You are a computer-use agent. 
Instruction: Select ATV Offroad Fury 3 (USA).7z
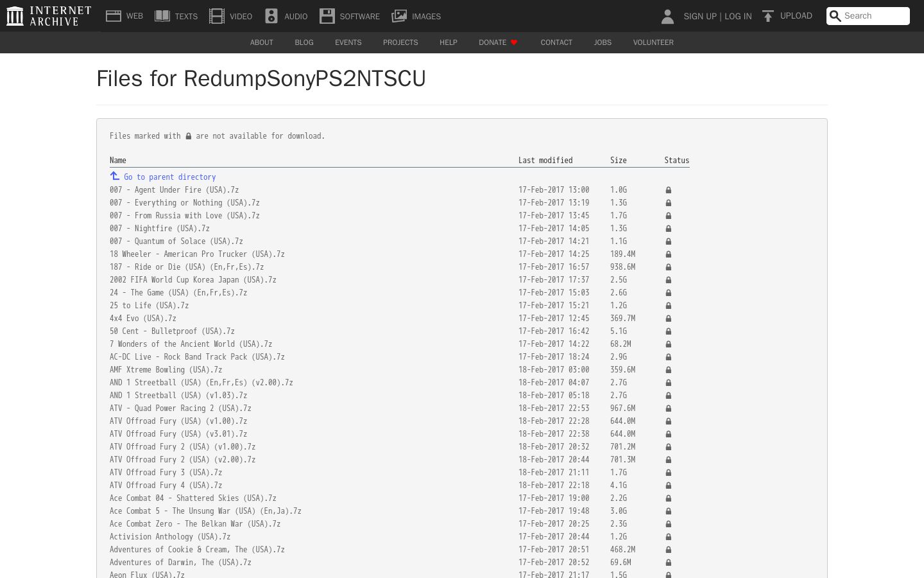coord(166,473)
